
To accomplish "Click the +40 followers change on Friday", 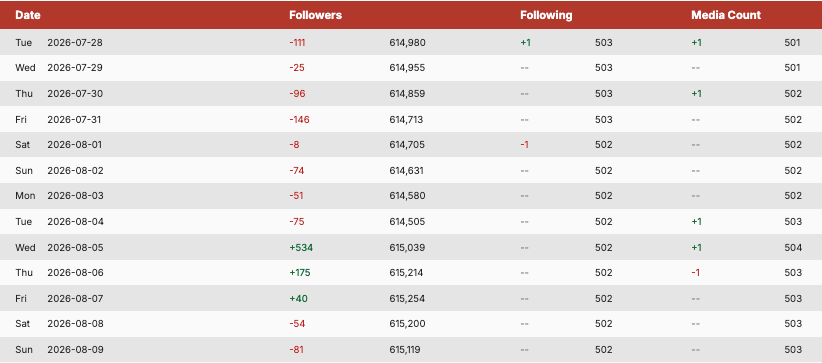I will pyautogui.click(x=298, y=298).
